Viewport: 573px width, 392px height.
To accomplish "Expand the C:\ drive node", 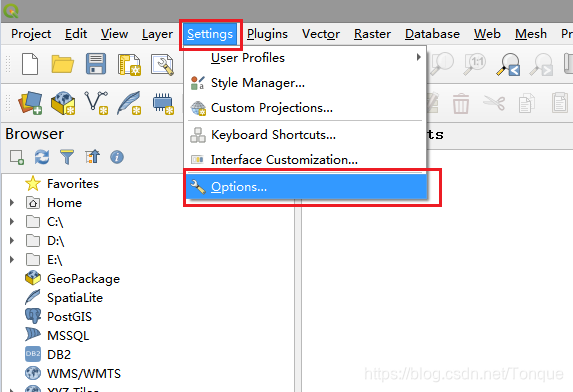I will pyautogui.click(x=12, y=221).
